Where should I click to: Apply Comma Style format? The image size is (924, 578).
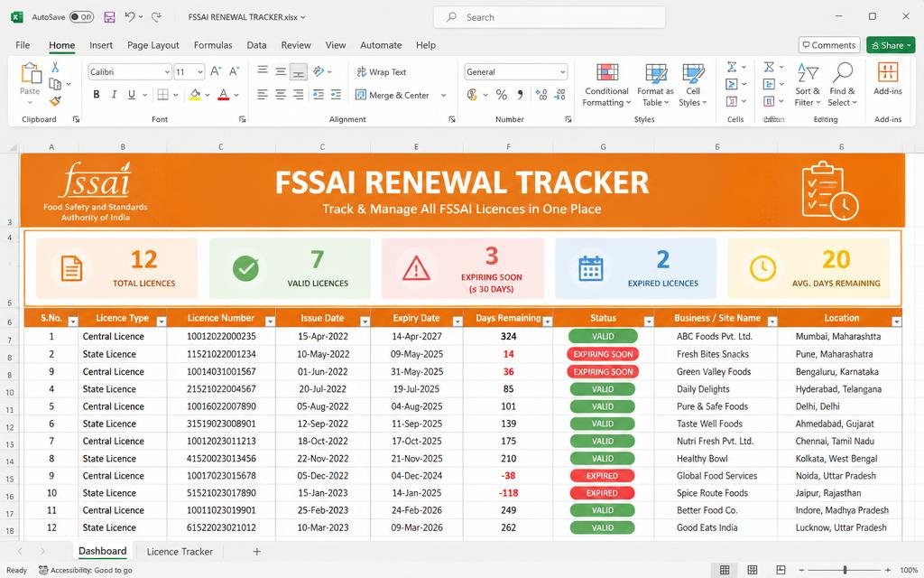(x=521, y=94)
